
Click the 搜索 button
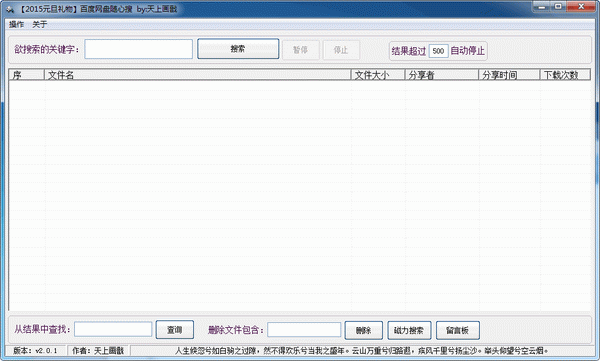click(x=238, y=49)
